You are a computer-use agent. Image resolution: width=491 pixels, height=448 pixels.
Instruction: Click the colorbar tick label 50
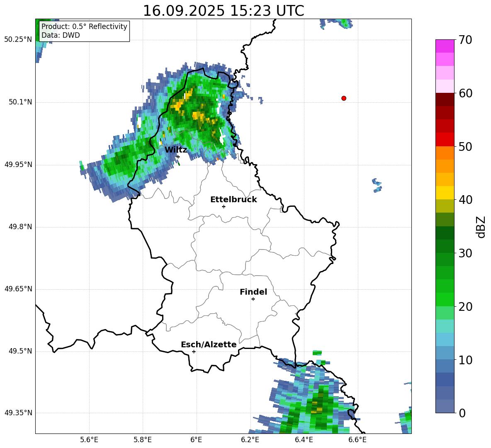point(465,147)
